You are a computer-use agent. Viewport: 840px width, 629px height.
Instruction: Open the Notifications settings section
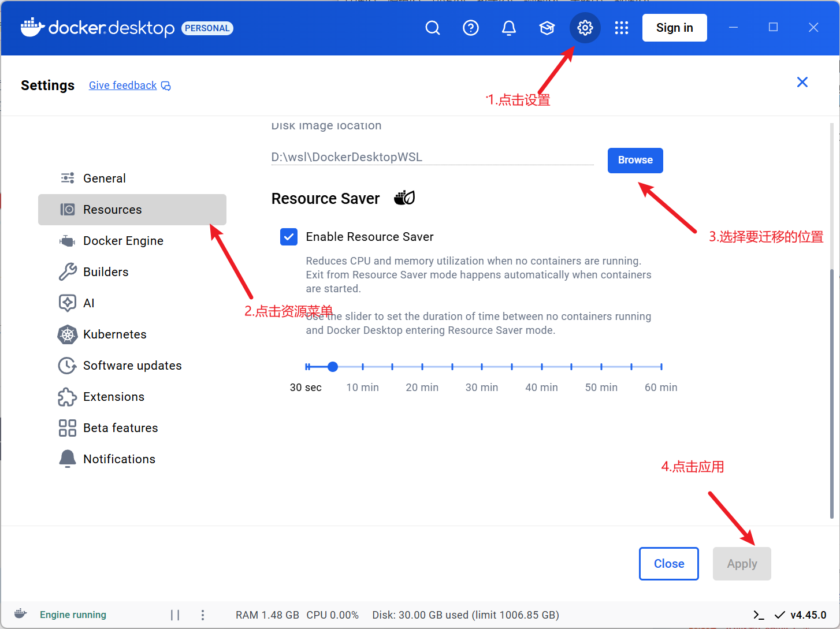(x=132, y=459)
